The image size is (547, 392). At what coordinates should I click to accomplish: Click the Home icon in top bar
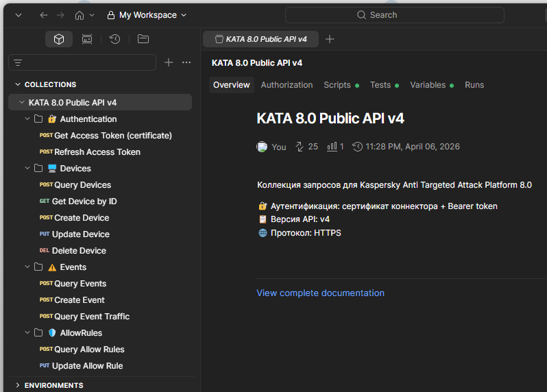(80, 15)
